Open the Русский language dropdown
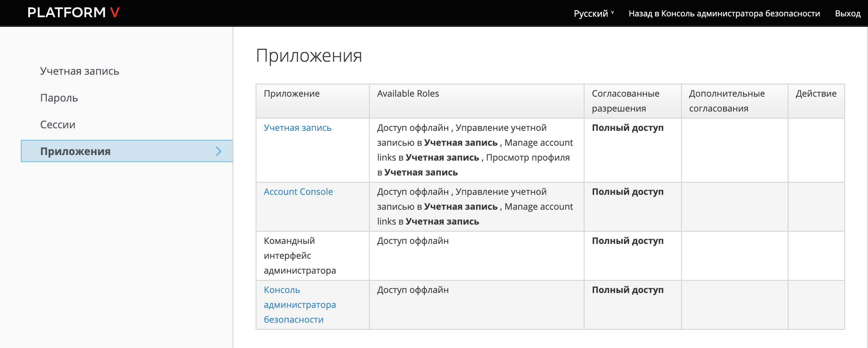The image size is (868, 348). tap(593, 13)
